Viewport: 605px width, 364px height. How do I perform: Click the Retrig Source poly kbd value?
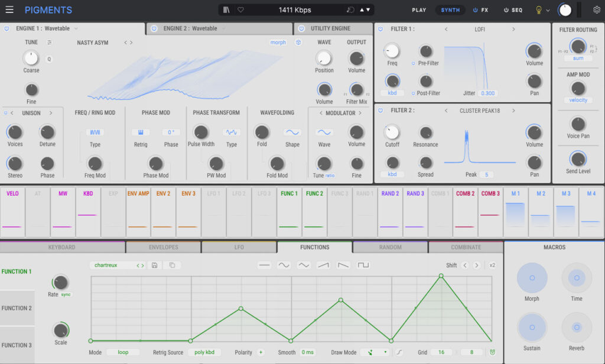pyautogui.click(x=204, y=352)
